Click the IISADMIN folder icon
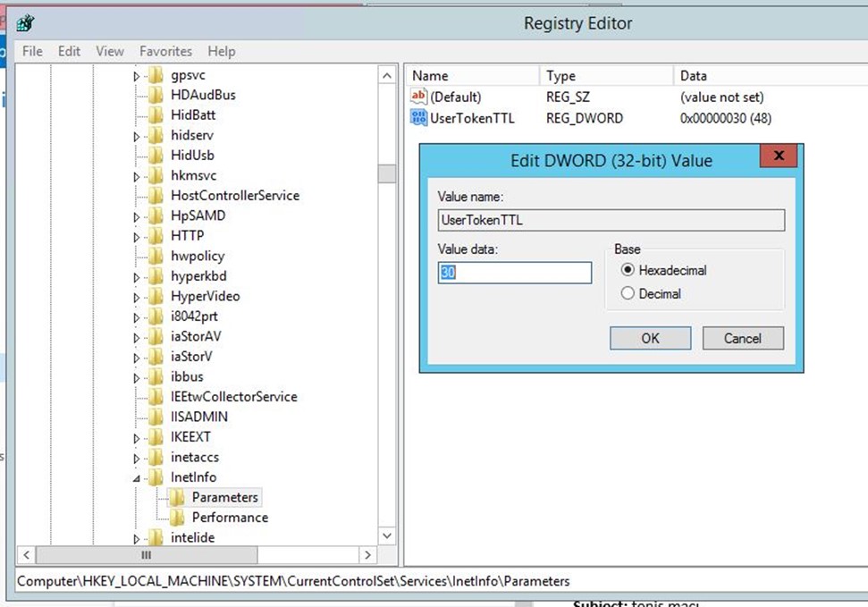 (x=156, y=417)
